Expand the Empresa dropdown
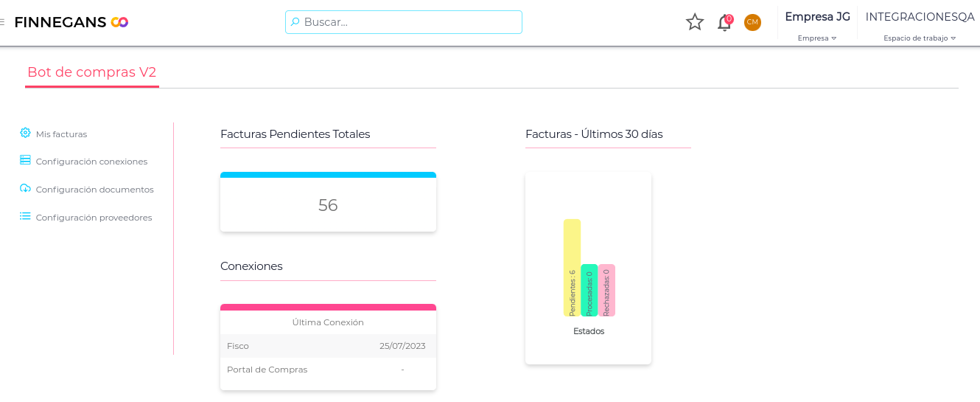980x402 pixels. point(817,38)
